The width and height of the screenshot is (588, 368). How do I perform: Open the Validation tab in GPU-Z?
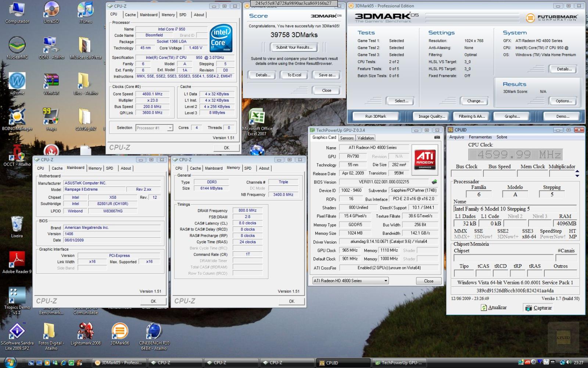tap(366, 138)
